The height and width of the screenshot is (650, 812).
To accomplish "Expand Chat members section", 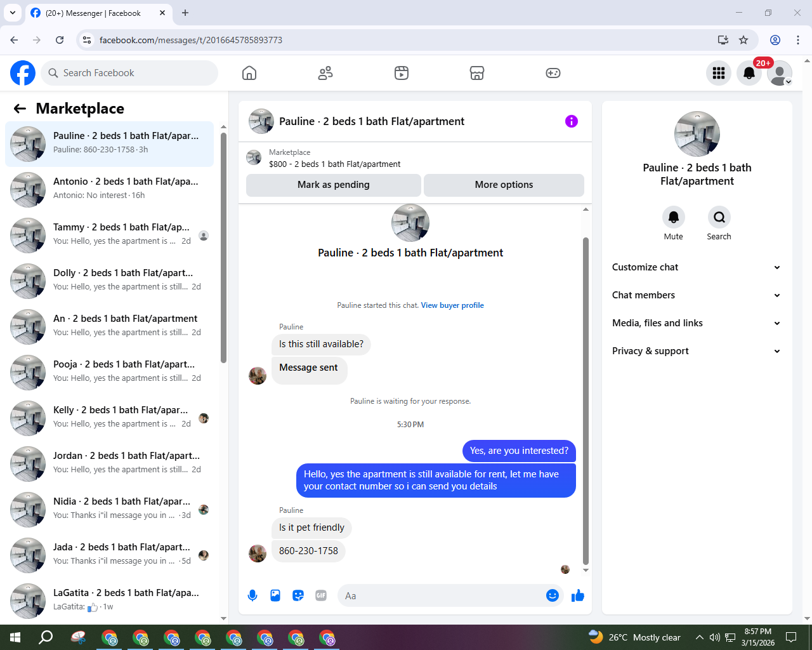I will pos(697,295).
